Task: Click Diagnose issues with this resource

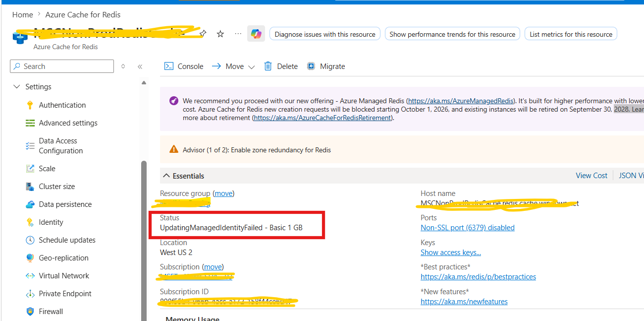Action: (325, 34)
